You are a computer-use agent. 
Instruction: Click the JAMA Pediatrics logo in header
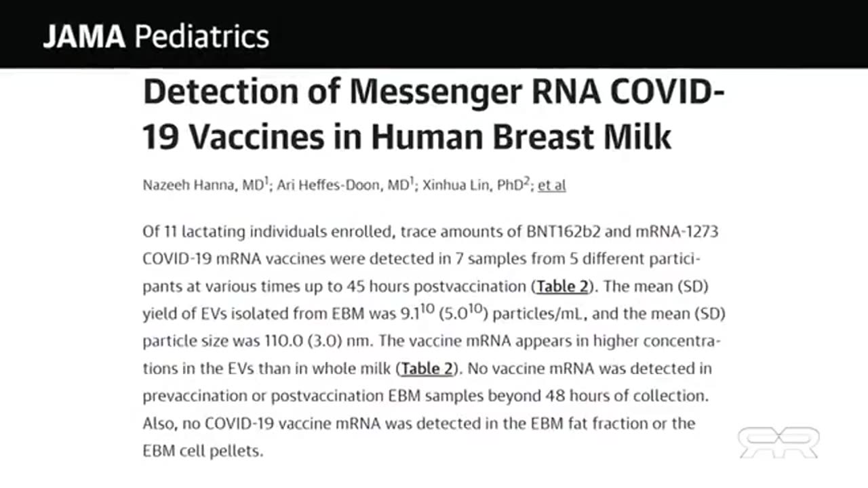click(x=156, y=36)
